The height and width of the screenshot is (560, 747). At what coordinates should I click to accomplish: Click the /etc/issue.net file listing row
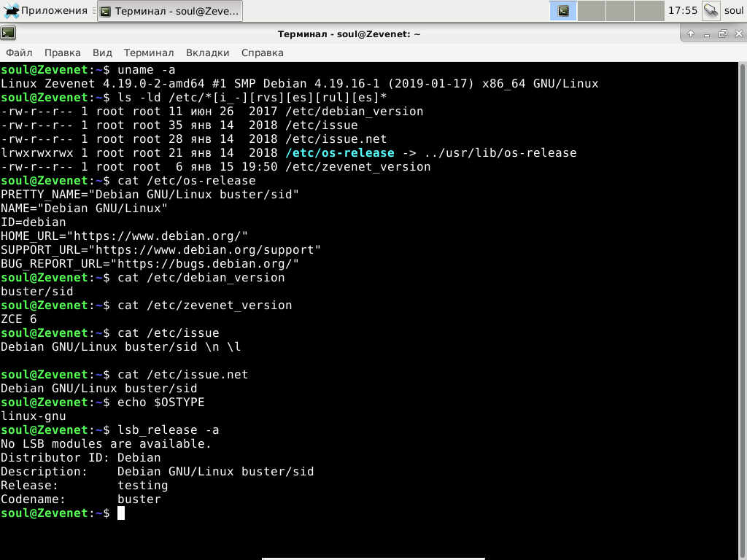tap(194, 139)
